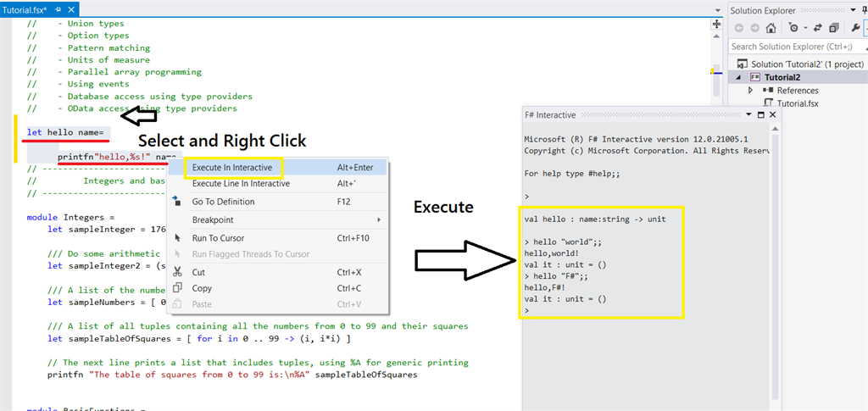This screenshot has height=411, width=868.
Task: Close the F# Interactive window
Action: point(773,114)
